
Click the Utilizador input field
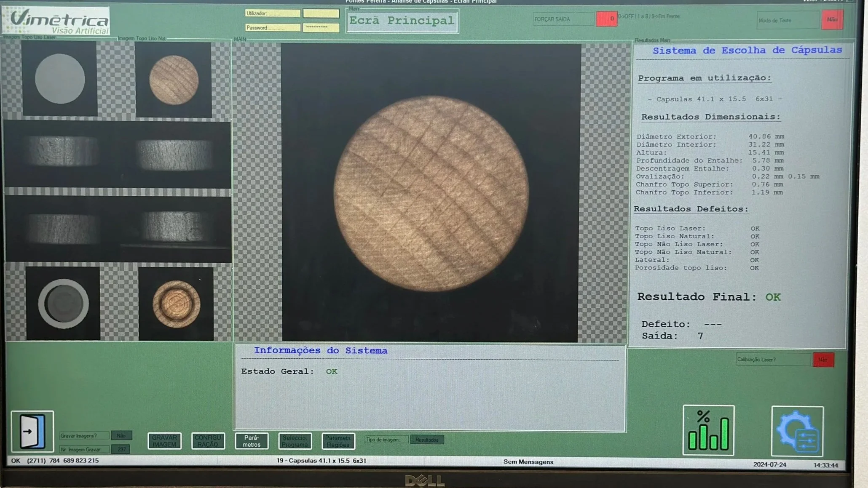coord(321,13)
